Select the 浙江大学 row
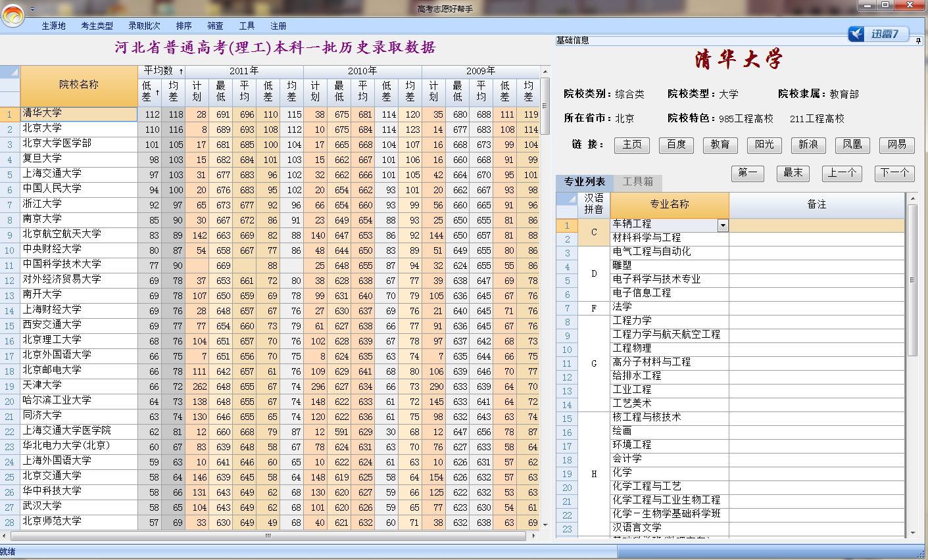928x560 pixels. 79,204
